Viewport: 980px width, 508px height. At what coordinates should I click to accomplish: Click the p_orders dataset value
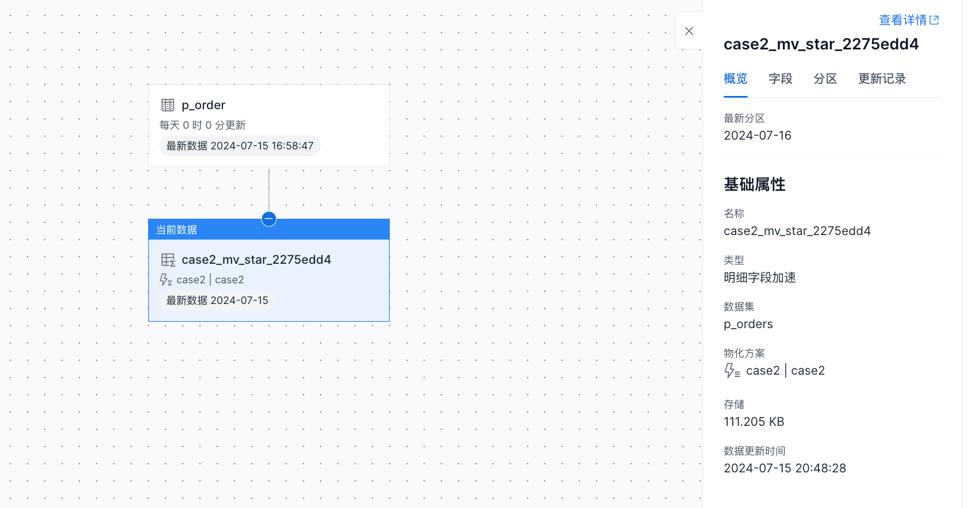(x=748, y=324)
